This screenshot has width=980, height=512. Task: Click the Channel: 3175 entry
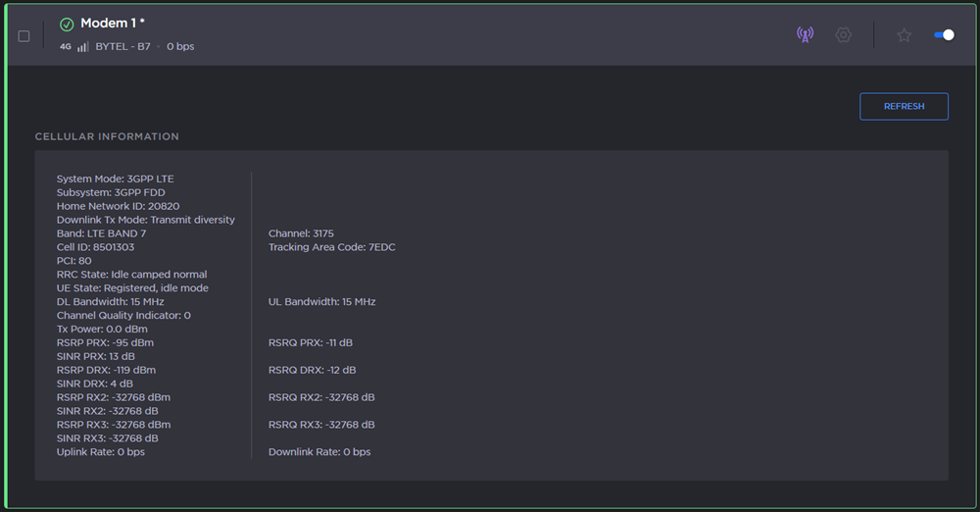click(301, 233)
